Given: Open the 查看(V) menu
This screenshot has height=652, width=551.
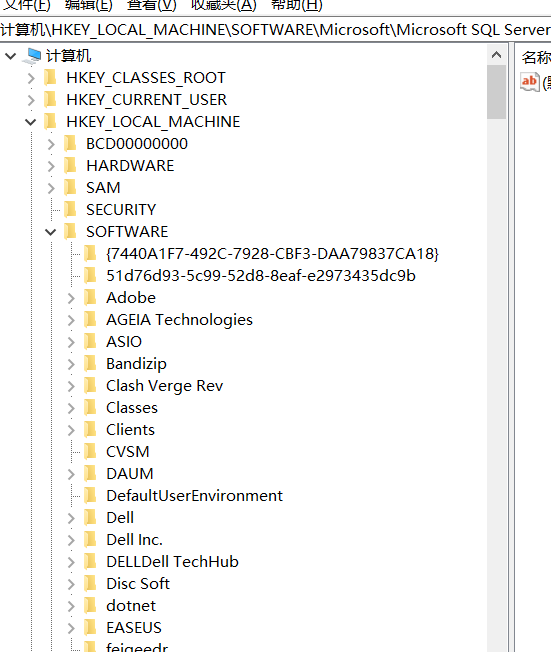Looking at the screenshot, I should (x=151, y=5).
